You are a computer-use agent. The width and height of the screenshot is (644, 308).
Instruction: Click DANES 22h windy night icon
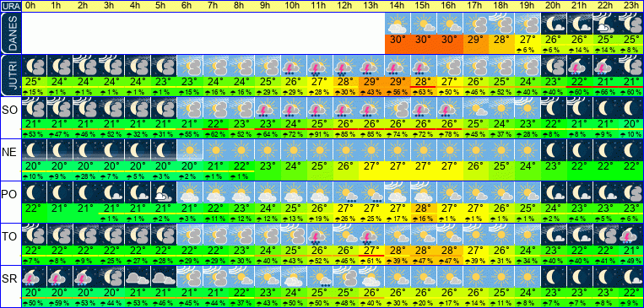(605, 24)
